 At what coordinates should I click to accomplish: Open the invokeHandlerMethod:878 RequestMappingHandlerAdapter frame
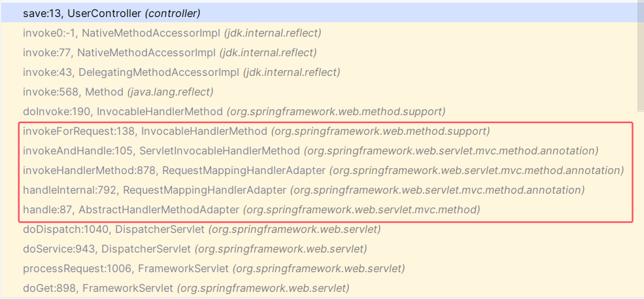[174, 170]
